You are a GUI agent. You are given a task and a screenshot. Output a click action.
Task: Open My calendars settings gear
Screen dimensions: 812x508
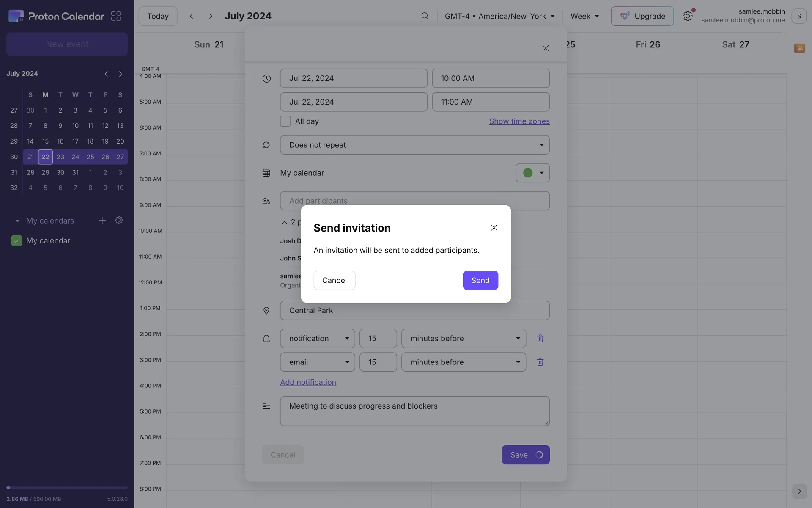[x=119, y=221]
